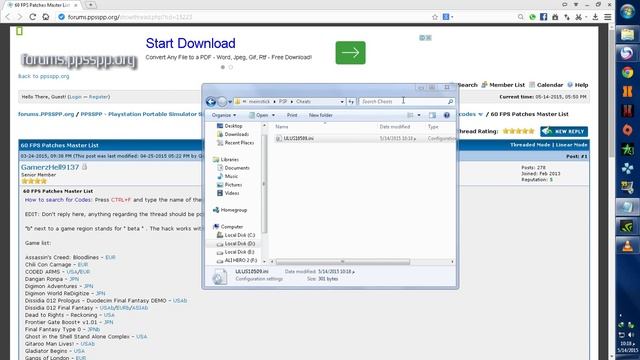Click the NEW REPLY button
The image size is (640, 360).
pos(564,131)
